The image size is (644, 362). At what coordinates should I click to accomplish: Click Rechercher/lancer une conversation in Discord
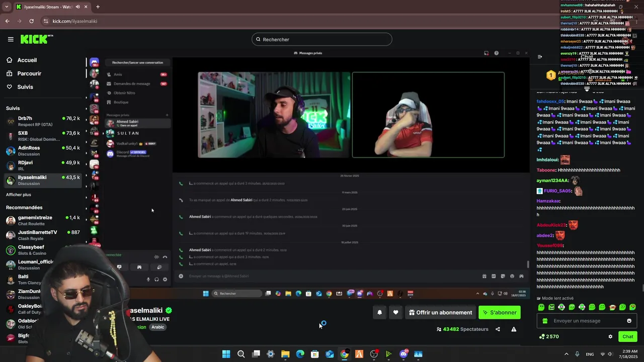click(x=137, y=63)
